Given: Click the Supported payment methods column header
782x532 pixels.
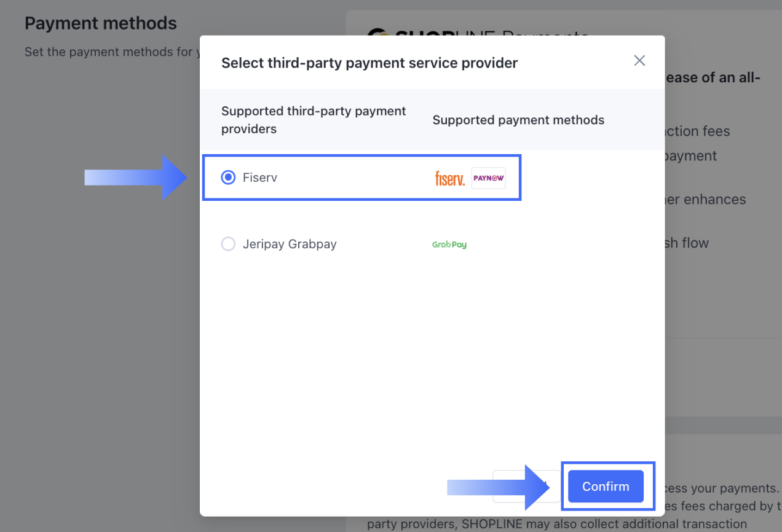Looking at the screenshot, I should pos(518,120).
